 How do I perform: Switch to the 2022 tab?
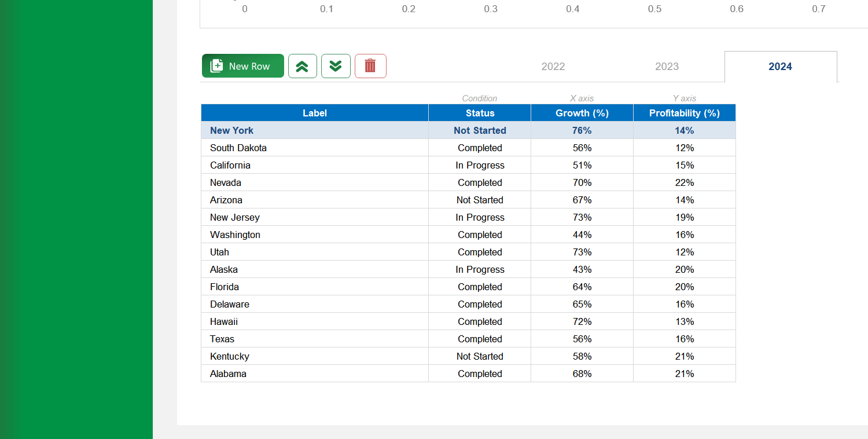tap(553, 67)
